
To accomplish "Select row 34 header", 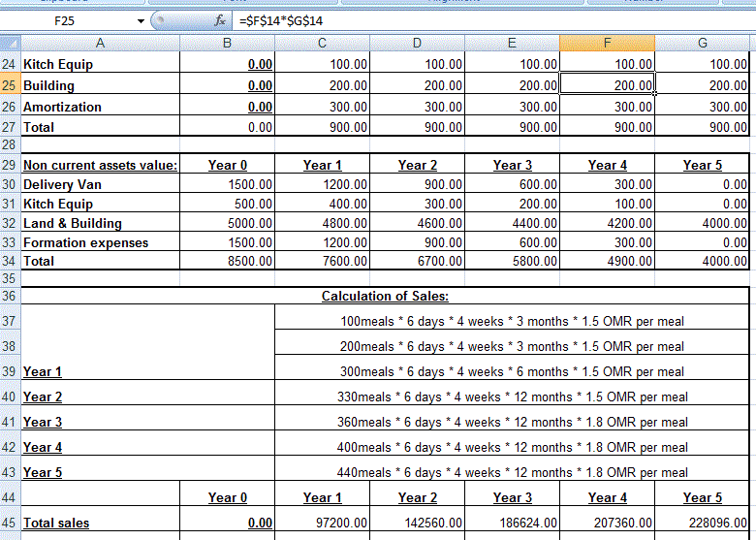I will click(x=10, y=261).
